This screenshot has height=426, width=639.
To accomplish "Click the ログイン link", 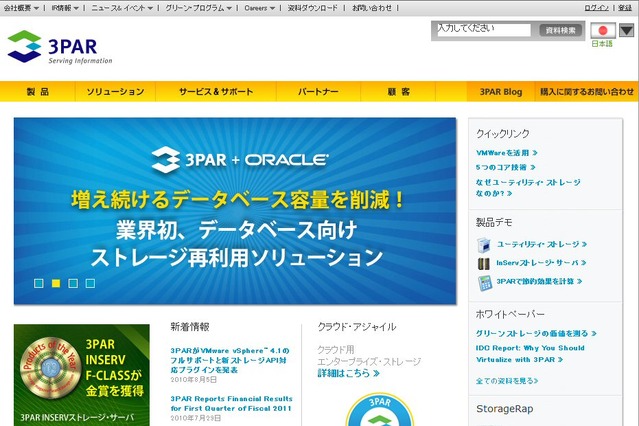I will (596, 8).
